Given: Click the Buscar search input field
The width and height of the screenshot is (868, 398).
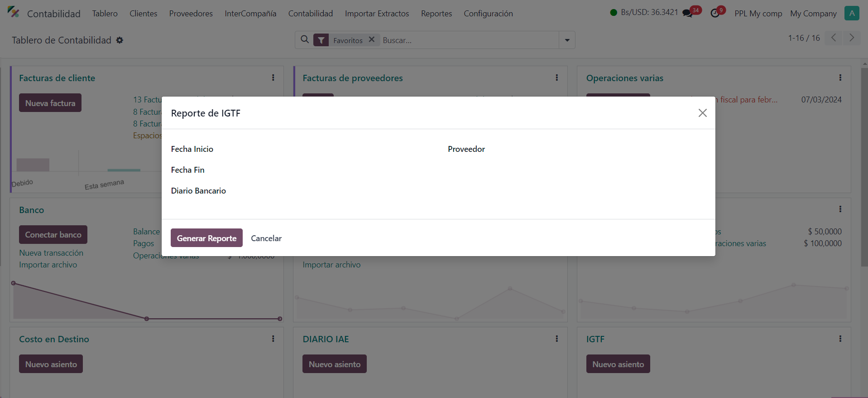Looking at the screenshot, I should pos(469,40).
